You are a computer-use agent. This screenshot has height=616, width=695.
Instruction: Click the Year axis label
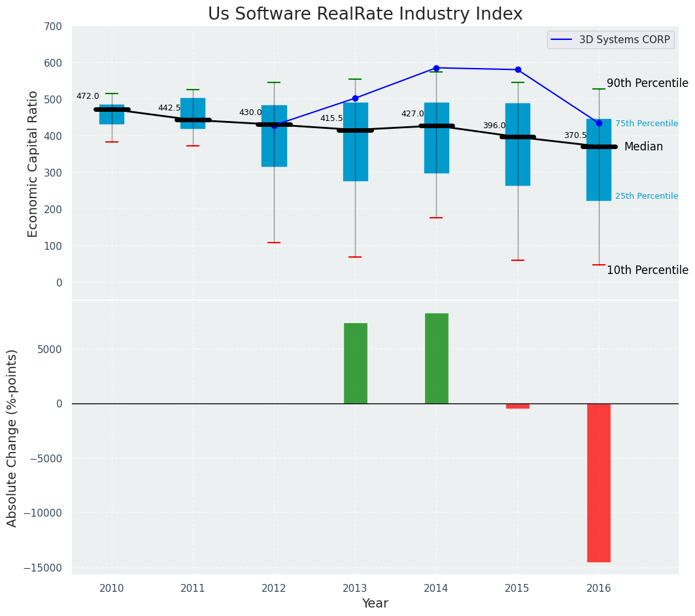[375, 604]
